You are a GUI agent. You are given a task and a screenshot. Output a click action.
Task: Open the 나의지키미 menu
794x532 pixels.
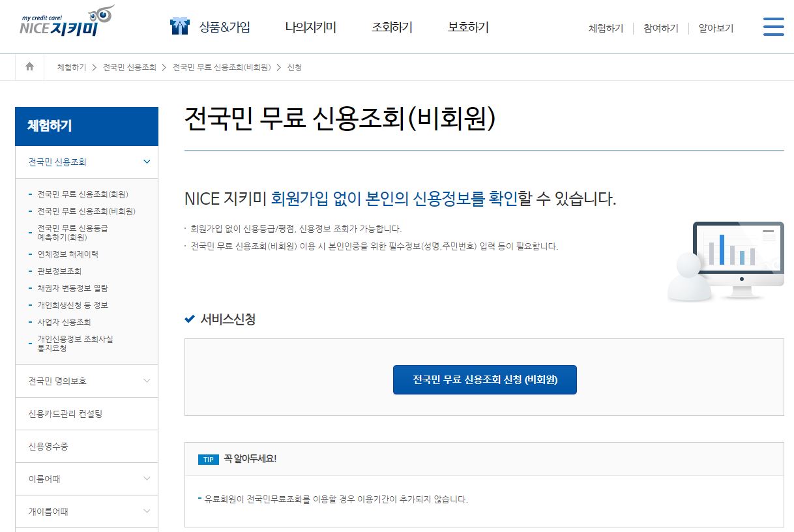click(x=310, y=27)
